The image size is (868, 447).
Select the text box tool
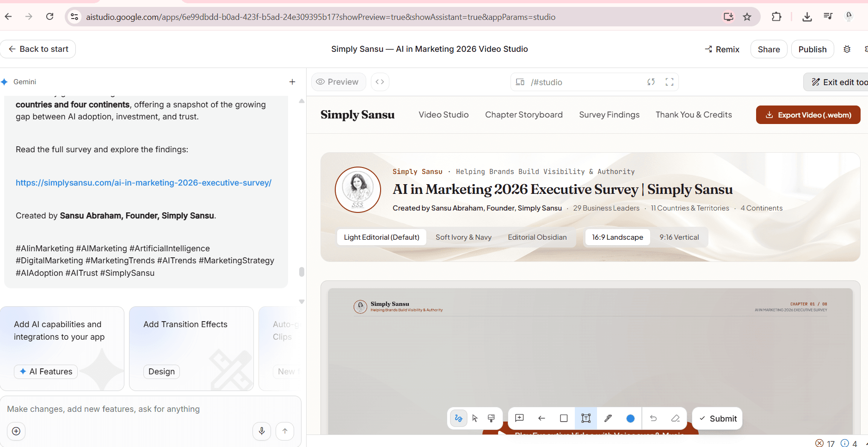pyautogui.click(x=586, y=418)
